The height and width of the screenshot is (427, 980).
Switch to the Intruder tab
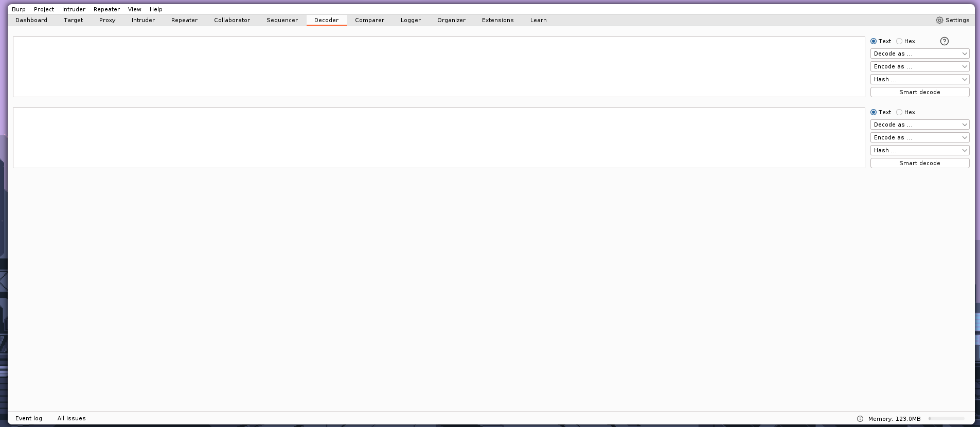[143, 20]
